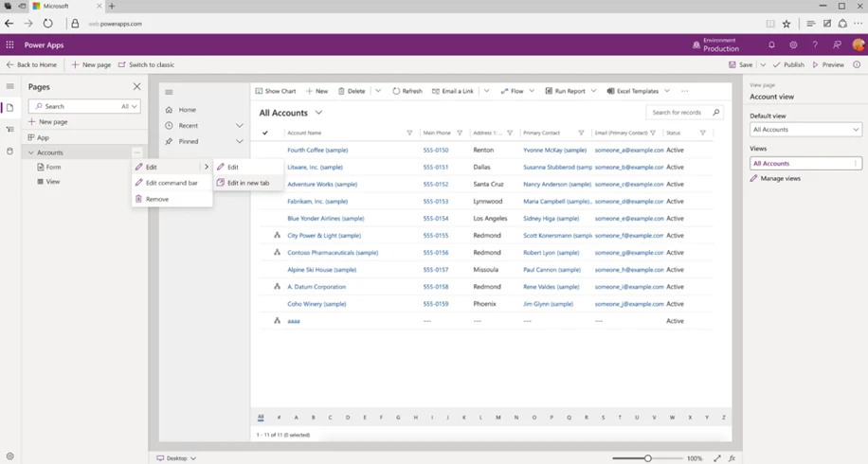Open the Manage views link

pyautogui.click(x=781, y=178)
